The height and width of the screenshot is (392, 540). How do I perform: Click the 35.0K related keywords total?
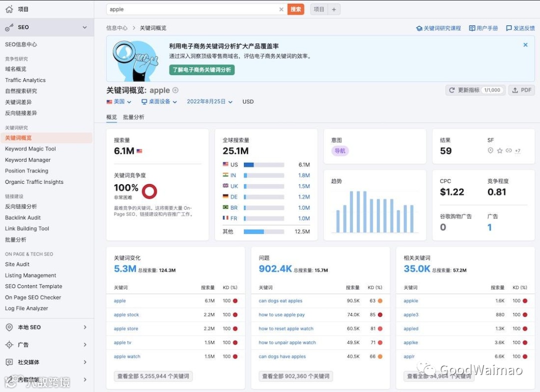click(416, 269)
